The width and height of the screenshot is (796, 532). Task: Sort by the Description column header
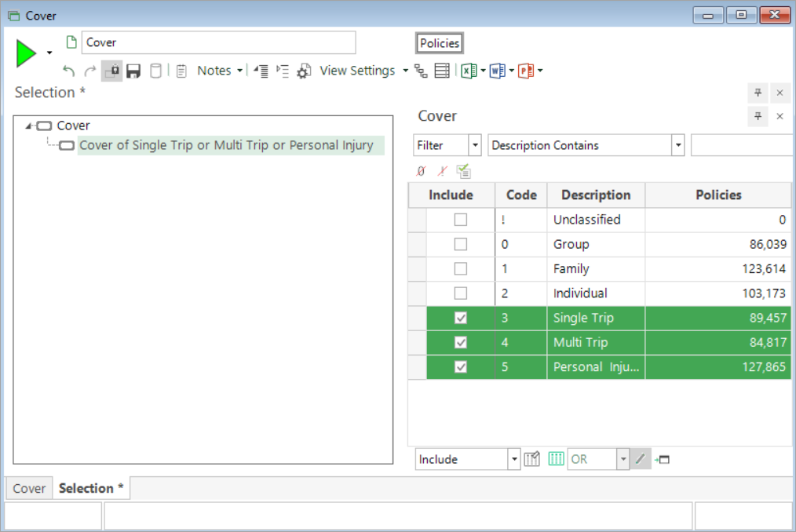coord(596,195)
